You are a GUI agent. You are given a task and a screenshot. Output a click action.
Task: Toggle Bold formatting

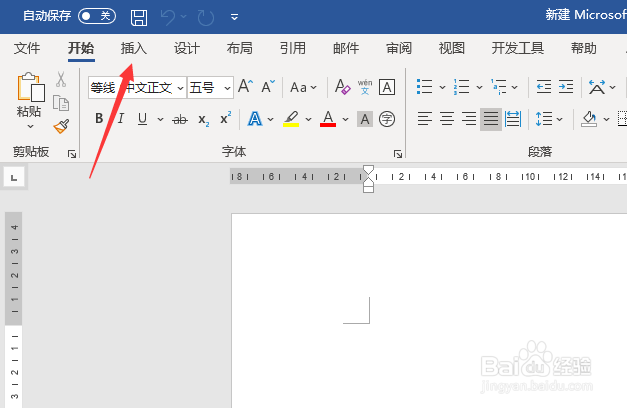[99, 118]
